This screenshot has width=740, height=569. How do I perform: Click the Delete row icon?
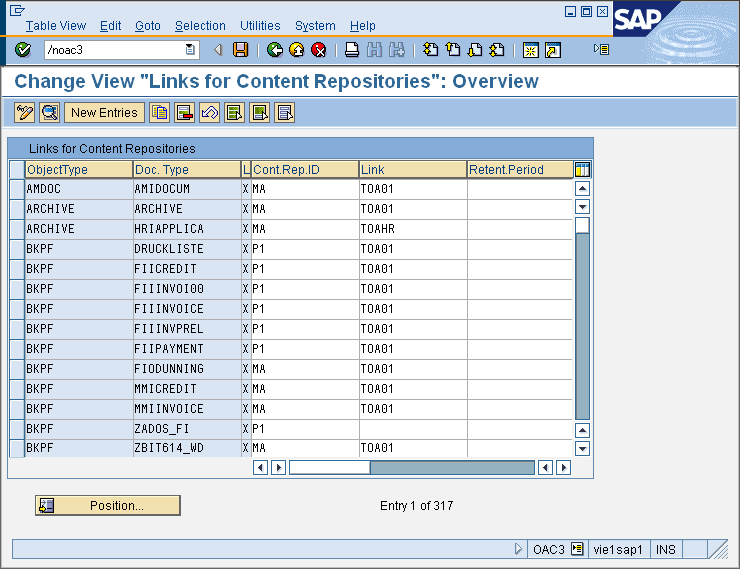click(x=185, y=113)
